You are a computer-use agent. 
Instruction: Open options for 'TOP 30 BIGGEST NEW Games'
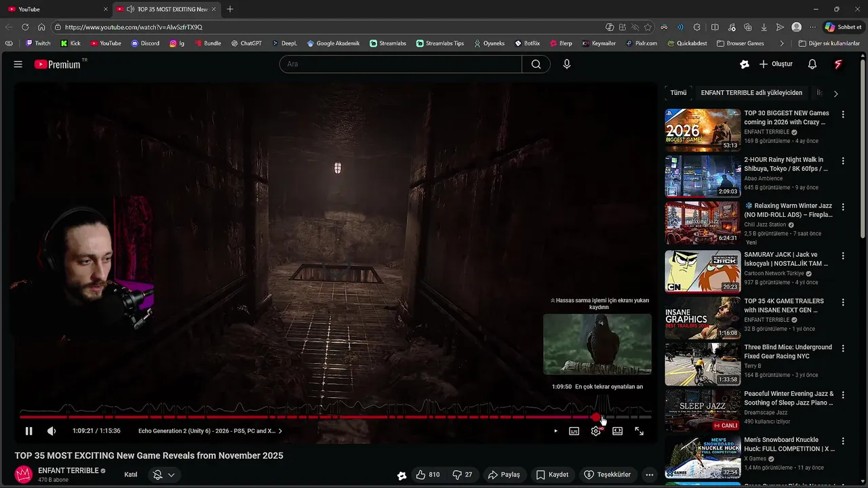[843, 115]
